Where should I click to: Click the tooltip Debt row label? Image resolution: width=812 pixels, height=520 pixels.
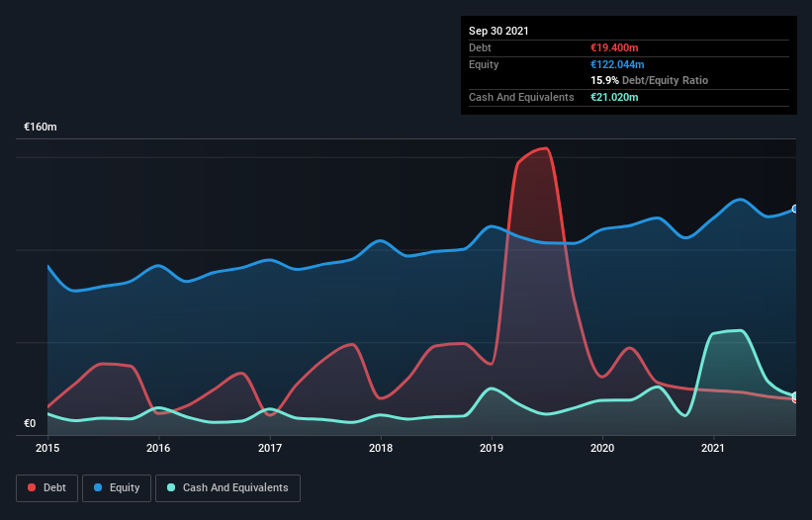tap(480, 47)
